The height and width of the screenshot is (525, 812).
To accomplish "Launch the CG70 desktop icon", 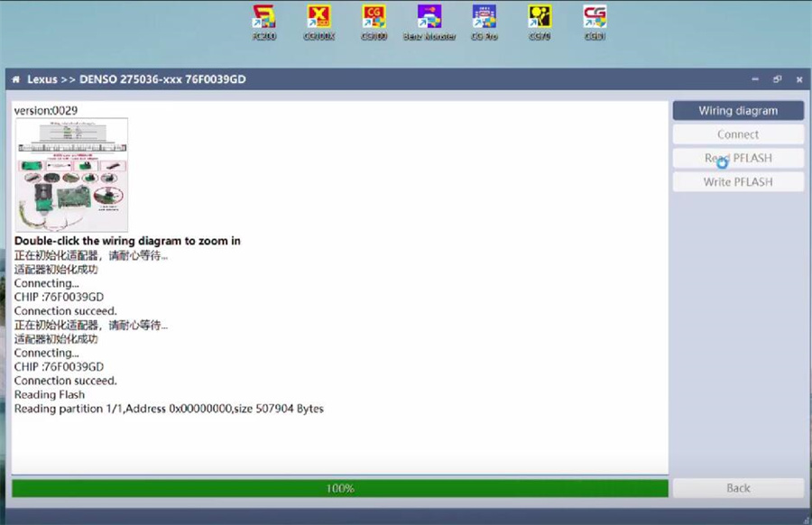I will (540, 20).
